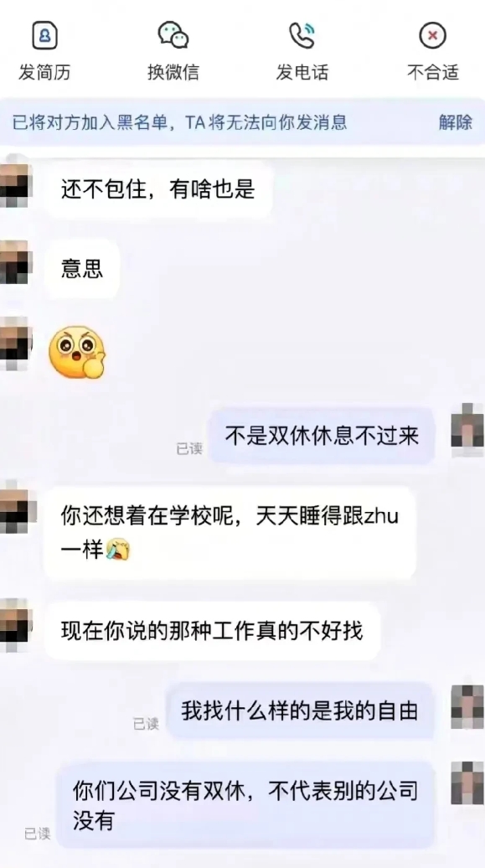Open my avatar beside 我找什么样的是我的自由

468,705
